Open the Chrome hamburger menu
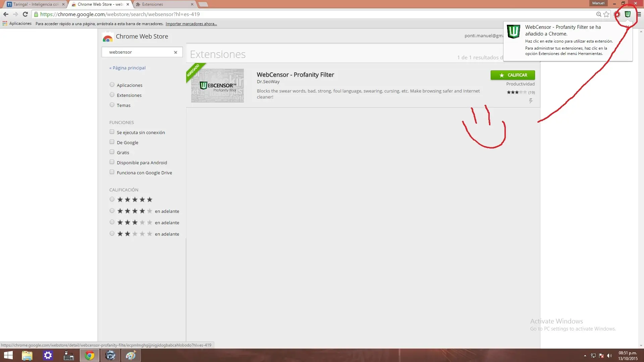The height and width of the screenshot is (362, 644). point(639,14)
